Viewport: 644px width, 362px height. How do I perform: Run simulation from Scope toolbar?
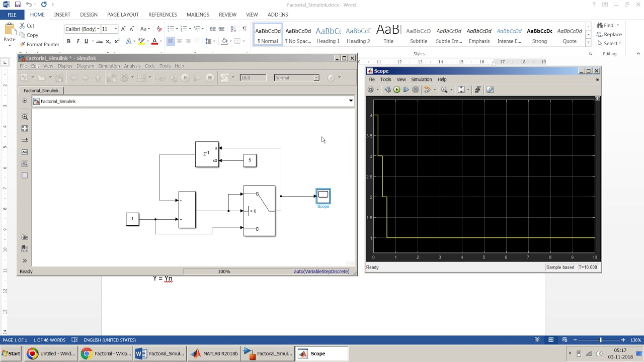coord(396,89)
